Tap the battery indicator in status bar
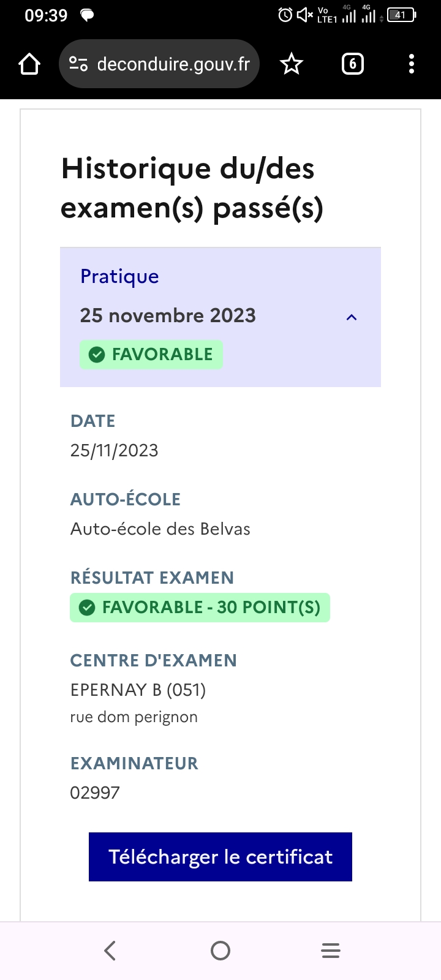Screen dimensions: 441x980 [401, 15]
